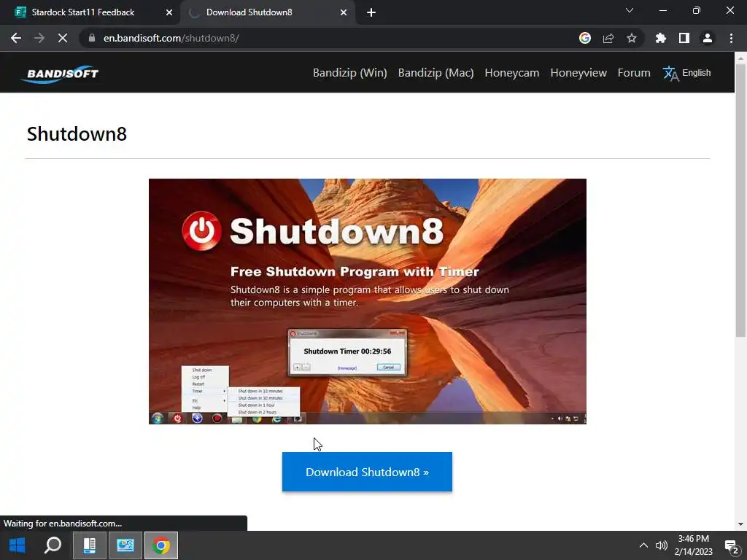This screenshot has height=560, width=747.
Task: Click the red power icon in the banner
Action: 201,231
